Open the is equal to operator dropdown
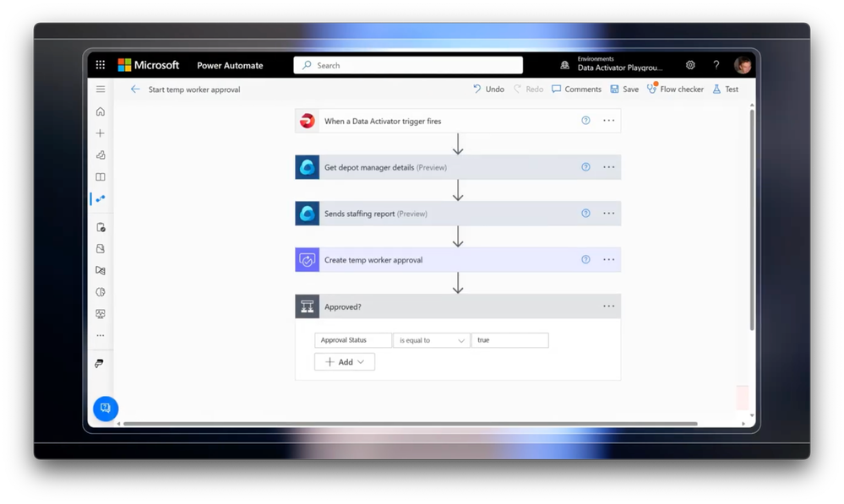 coord(431,340)
